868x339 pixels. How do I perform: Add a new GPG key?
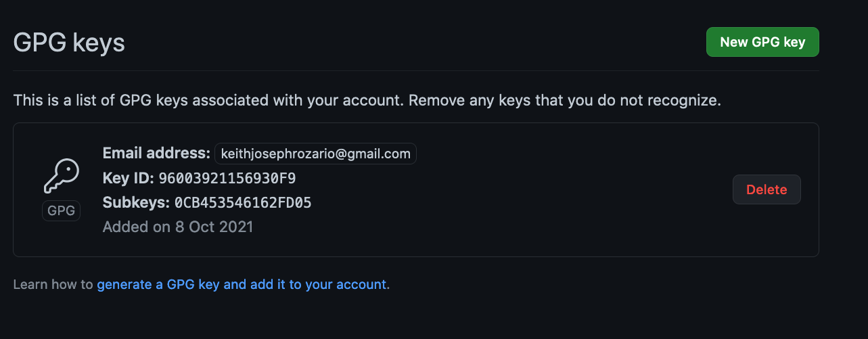[762, 42]
